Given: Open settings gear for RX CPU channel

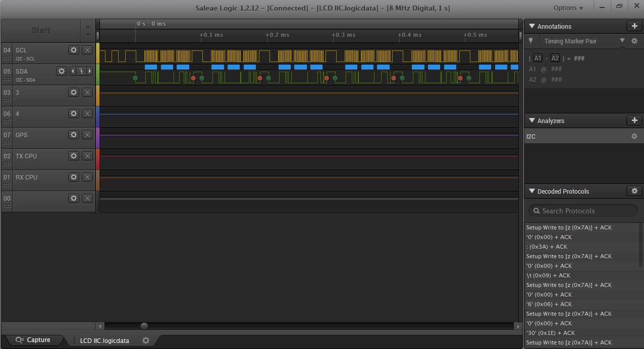Looking at the screenshot, I should pos(74,177).
